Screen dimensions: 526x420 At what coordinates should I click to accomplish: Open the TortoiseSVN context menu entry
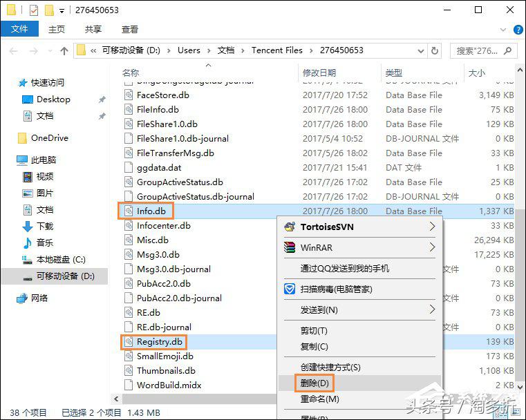[359, 227]
